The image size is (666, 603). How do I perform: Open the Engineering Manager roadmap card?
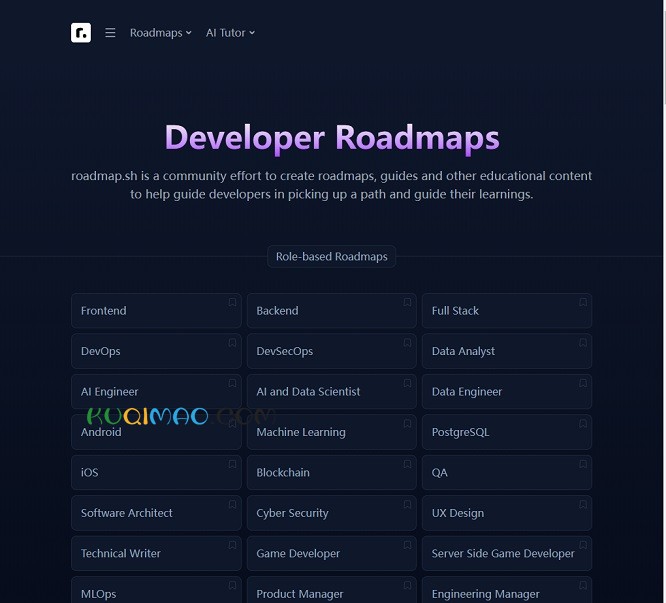click(507, 590)
